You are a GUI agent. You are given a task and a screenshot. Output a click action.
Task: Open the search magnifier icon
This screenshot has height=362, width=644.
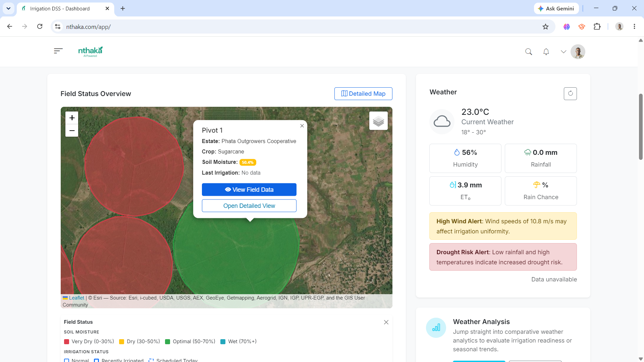click(x=529, y=52)
